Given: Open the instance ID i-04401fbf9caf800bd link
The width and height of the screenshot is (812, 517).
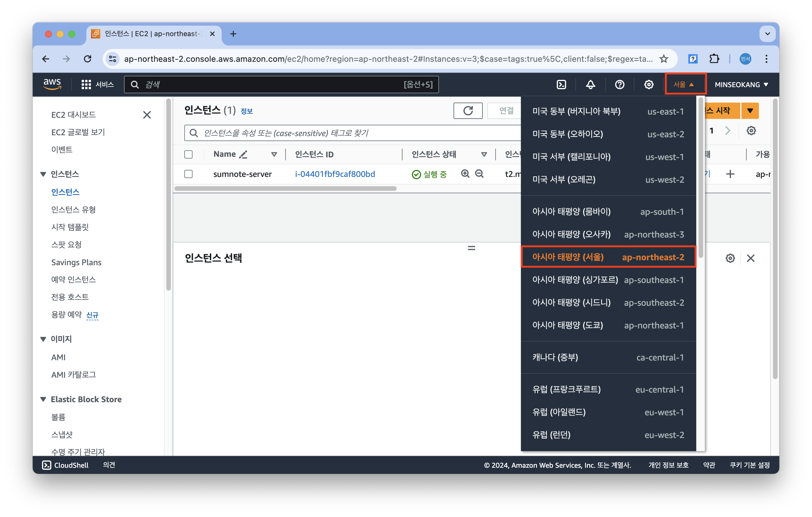Looking at the screenshot, I should (335, 174).
